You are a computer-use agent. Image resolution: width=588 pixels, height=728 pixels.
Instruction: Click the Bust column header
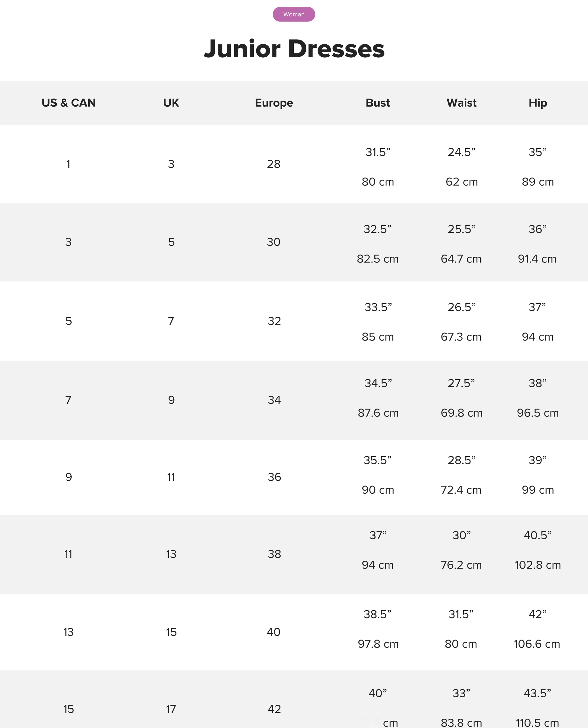click(x=378, y=103)
